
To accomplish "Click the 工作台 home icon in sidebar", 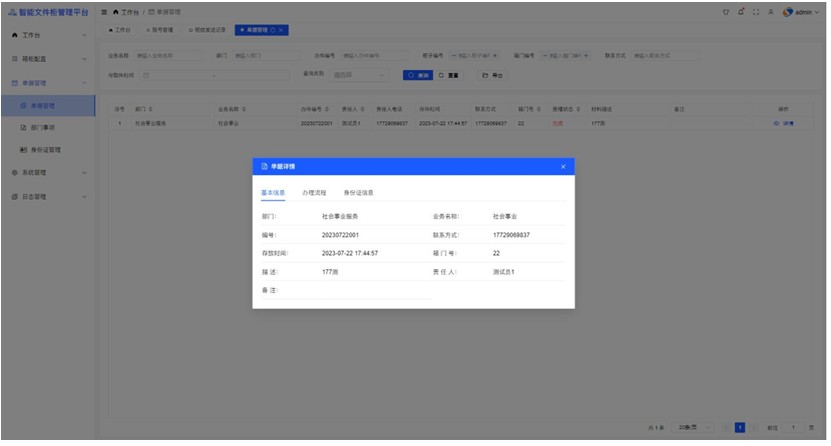I will (13, 35).
